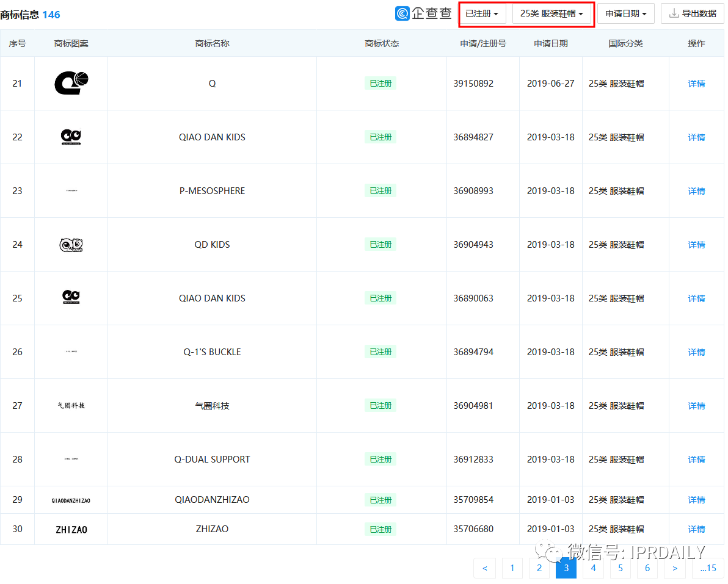This screenshot has height=584, width=728.
Task: Go to previous page with < button
Action: 485,568
